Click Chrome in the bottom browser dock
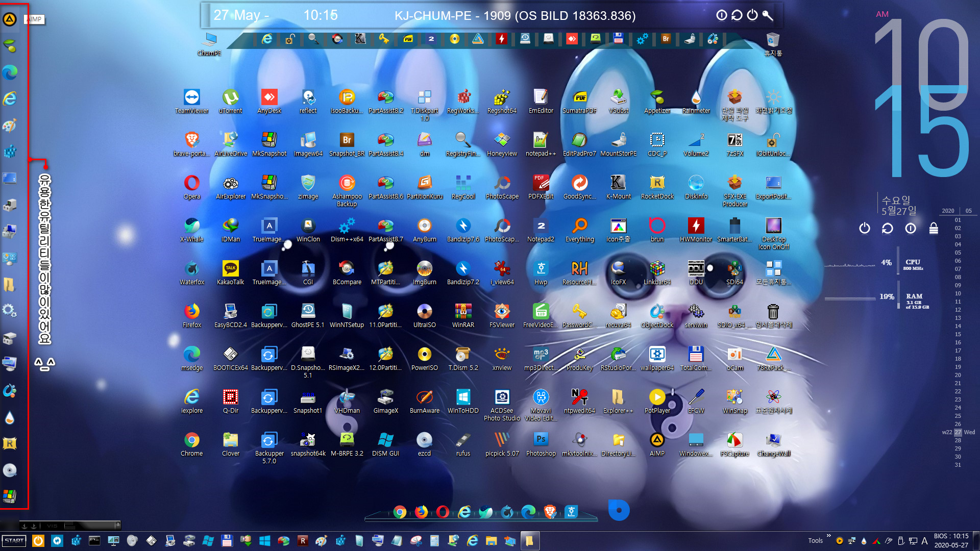980x551 pixels. pos(400,512)
